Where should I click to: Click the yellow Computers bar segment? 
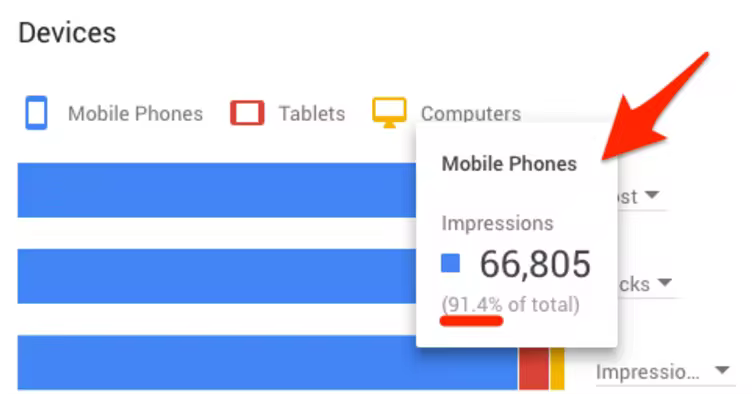point(557,367)
